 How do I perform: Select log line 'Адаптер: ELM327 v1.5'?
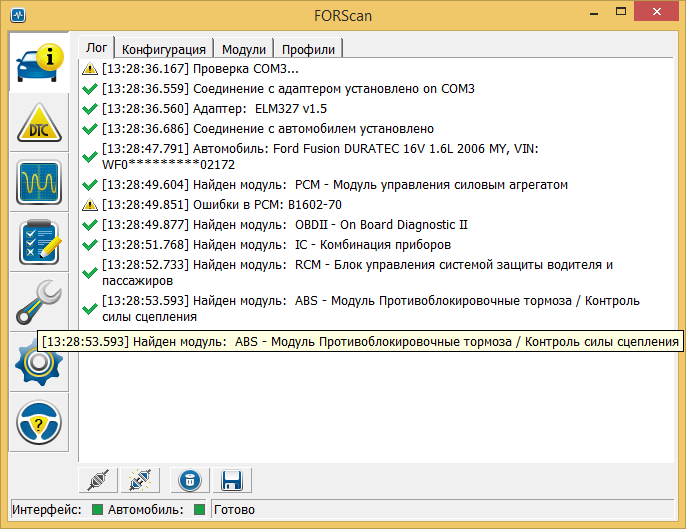pos(214,109)
